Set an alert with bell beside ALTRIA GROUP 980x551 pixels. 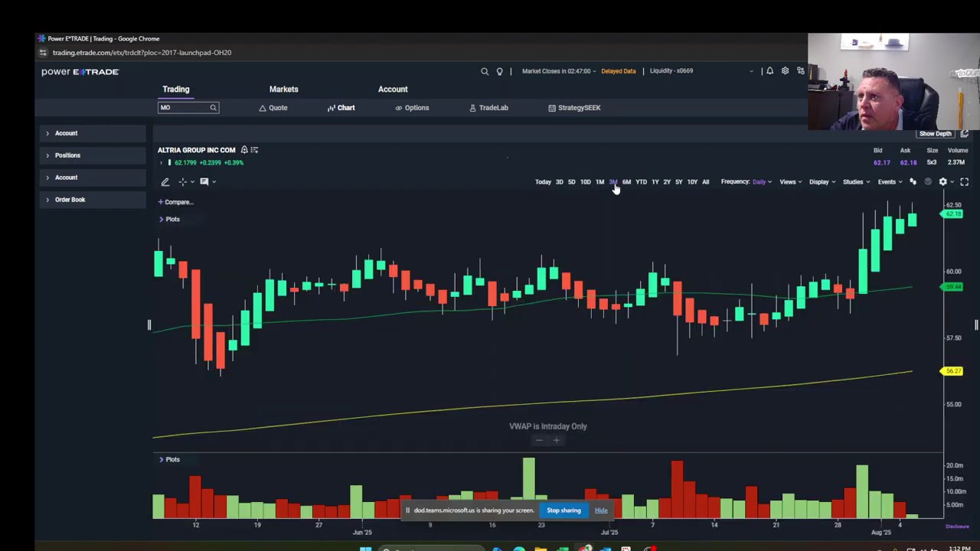click(244, 150)
